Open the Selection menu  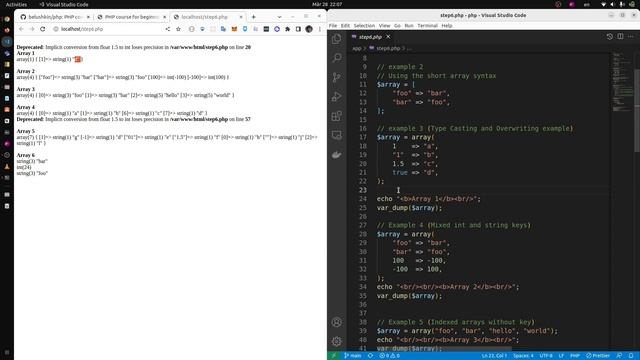click(364, 26)
